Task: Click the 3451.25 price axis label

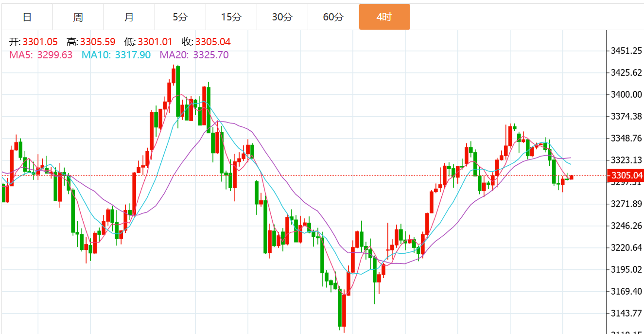Action: [626, 51]
